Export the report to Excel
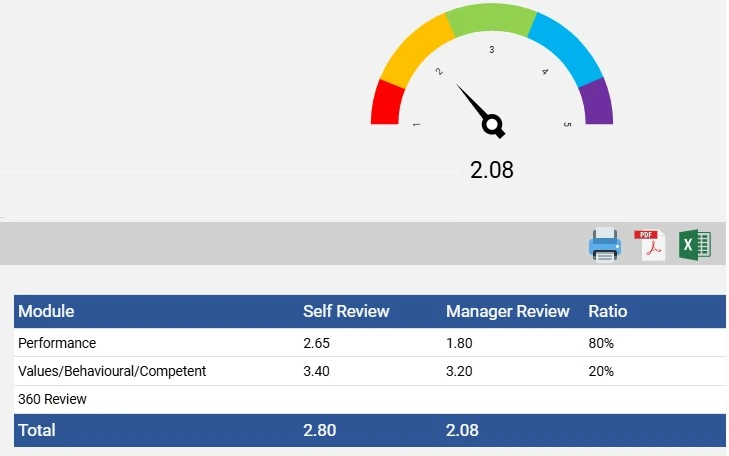The image size is (729, 456). pyautogui.click(x=695, y=245)
